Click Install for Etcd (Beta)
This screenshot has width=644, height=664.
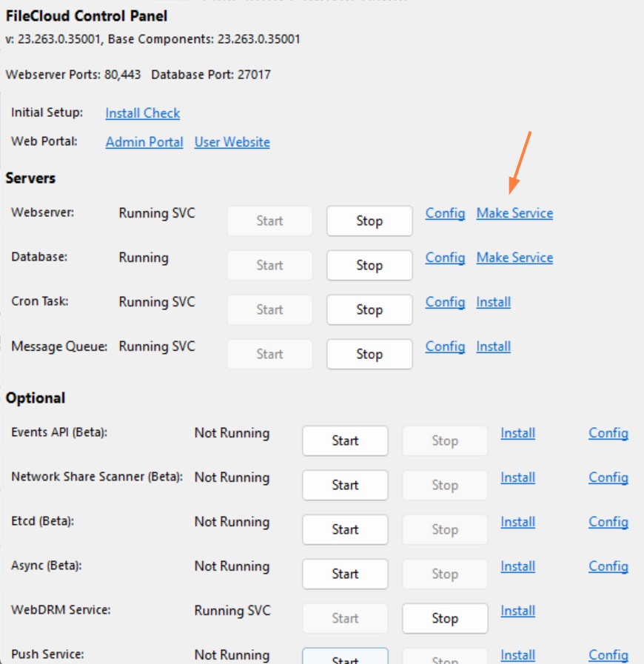tap(518, 522)
